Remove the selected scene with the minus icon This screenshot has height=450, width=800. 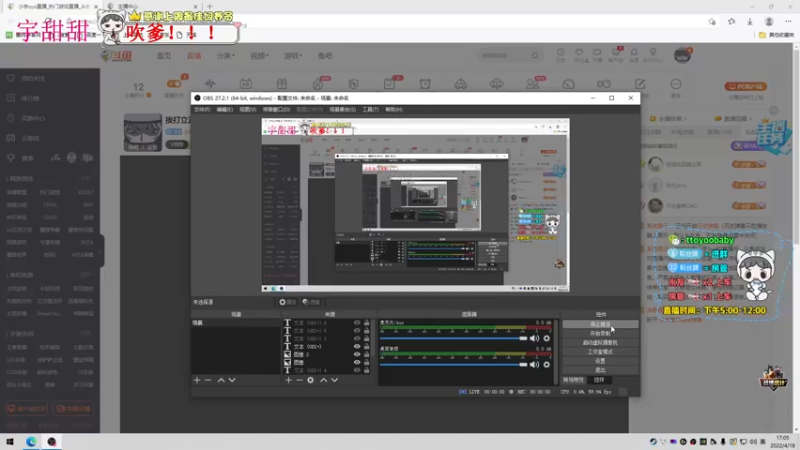click(208, 380)
